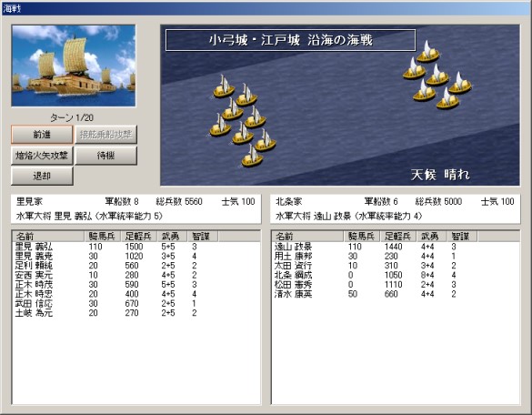Sort 里見 list by 武勇 column header
The height and width of the screenshot is (415, 532).
point(172,236)
